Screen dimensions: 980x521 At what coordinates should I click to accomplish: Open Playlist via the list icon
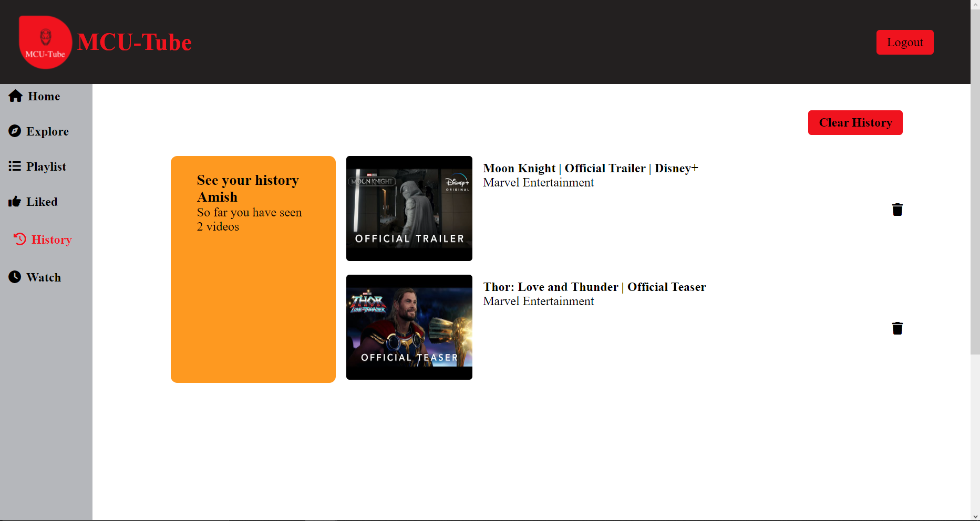[x=14, y=166]
